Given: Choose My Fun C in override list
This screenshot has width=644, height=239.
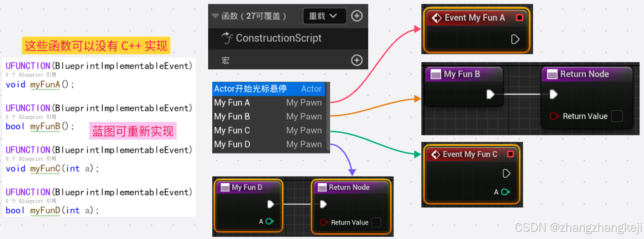Looking at the screenshot, I should pos(269,131).
